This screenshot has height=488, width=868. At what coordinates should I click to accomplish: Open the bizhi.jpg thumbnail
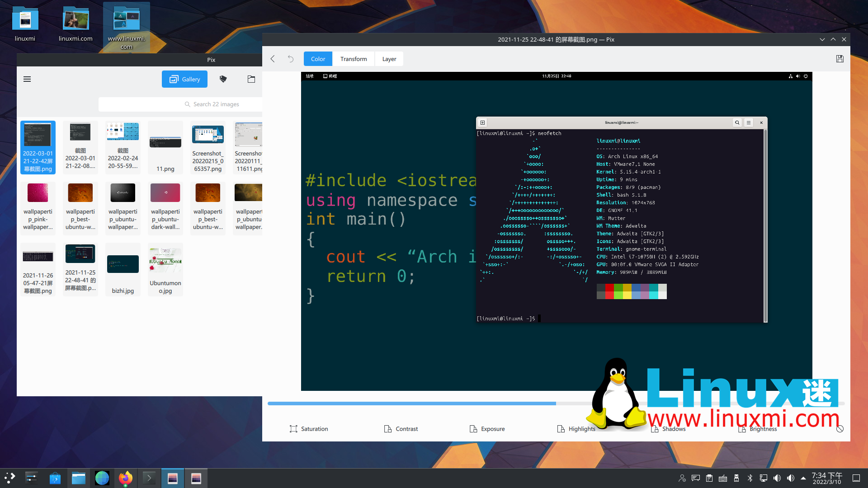(x=123, y=269)
